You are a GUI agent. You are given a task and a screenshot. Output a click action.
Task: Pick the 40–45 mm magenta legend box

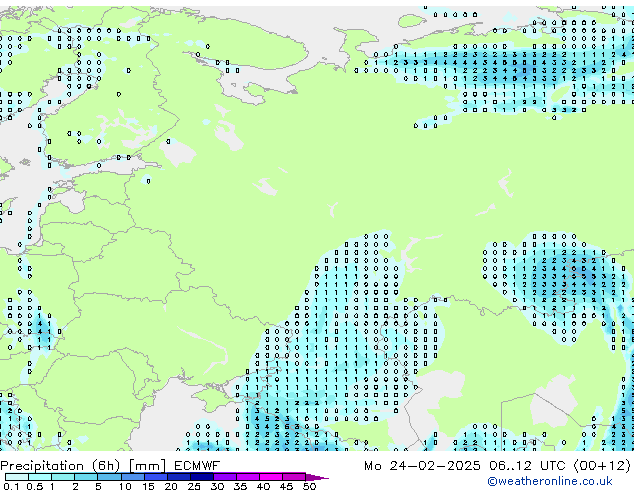pyautogui.click(x=271, y=477)
